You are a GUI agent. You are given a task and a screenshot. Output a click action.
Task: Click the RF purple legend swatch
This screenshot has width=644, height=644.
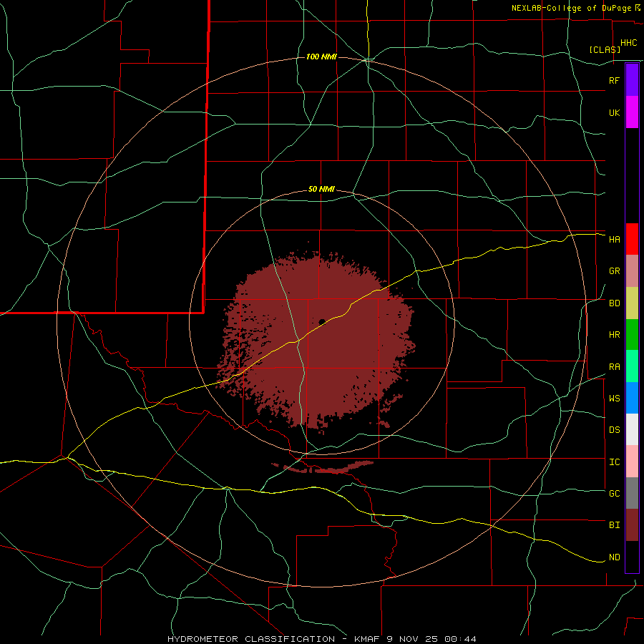coord(632,80)
